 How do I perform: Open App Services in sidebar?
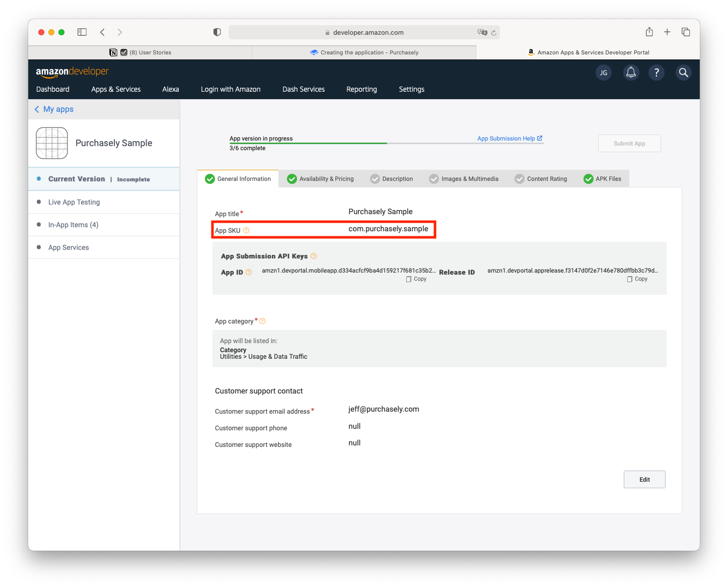click(104, 247)
